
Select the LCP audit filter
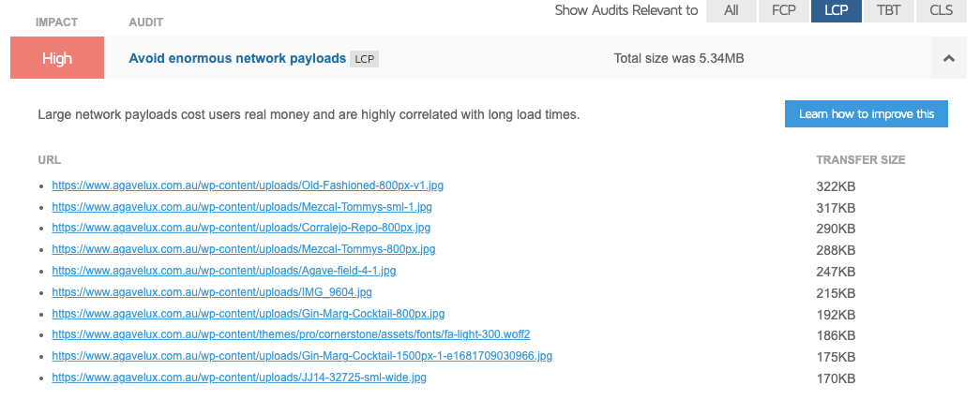(837, 11)
